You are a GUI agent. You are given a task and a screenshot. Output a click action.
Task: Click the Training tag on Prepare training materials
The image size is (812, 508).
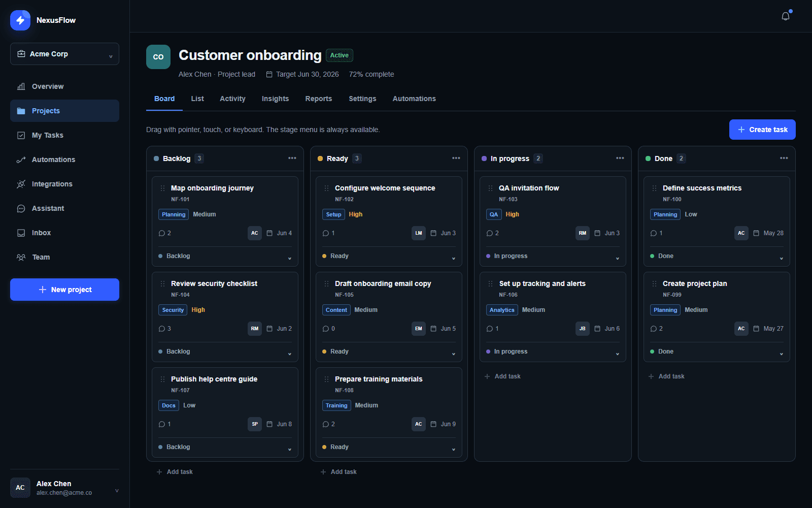point(336,405)
